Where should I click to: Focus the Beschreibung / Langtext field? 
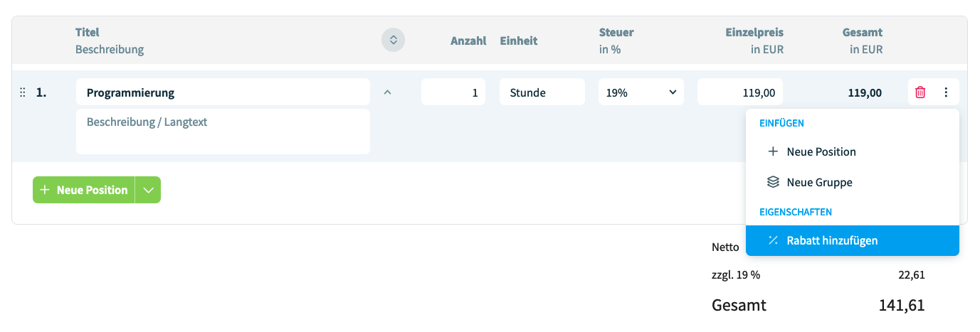click(x=223, y=132)
